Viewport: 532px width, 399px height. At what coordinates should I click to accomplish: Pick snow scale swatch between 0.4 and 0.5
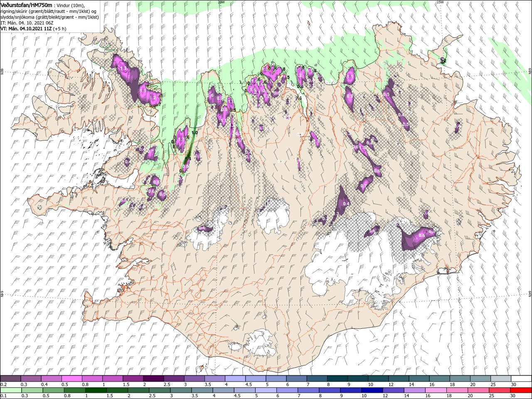click(51, 378)
